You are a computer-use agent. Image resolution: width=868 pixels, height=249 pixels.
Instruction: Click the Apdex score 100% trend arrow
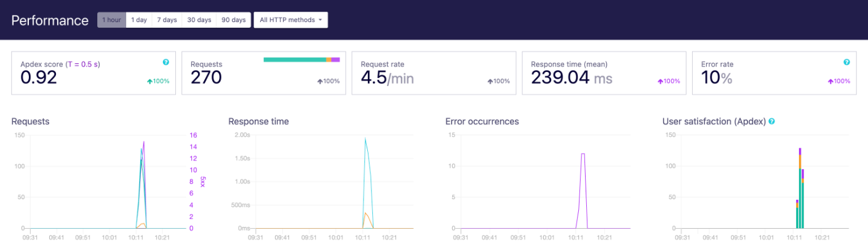click(157, 81)
